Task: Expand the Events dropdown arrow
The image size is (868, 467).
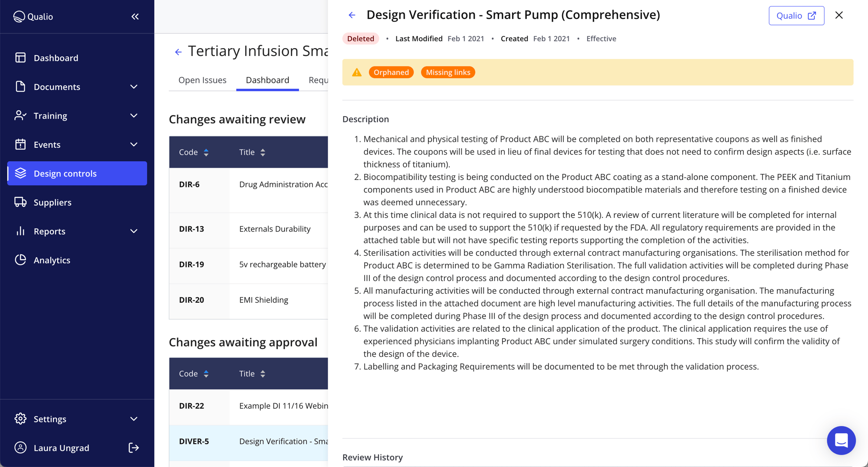Action: 134,144
